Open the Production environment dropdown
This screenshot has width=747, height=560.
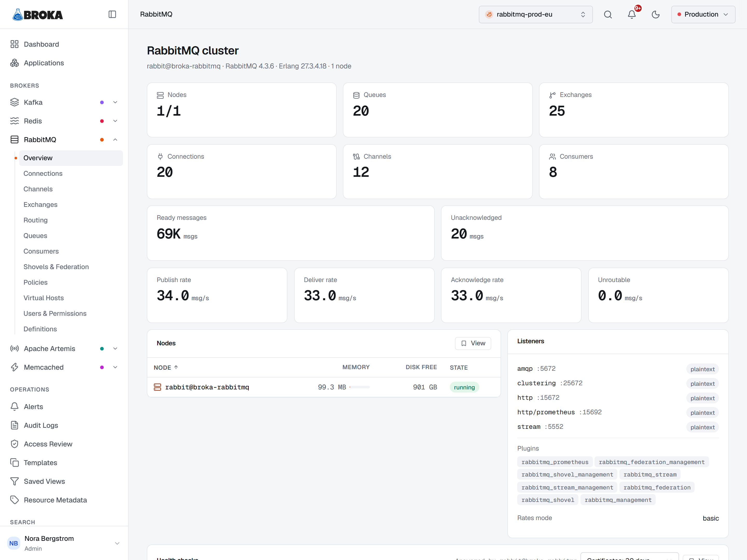[703, 14]
